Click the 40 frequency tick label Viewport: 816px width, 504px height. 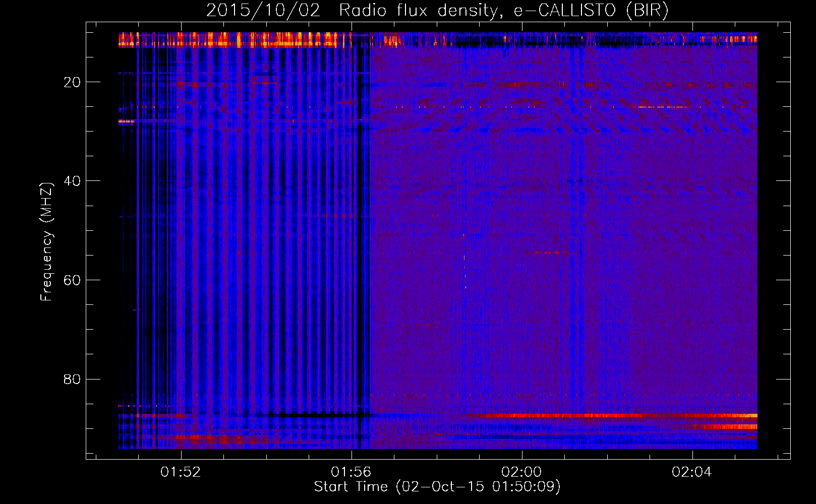(x=72, y=181)
